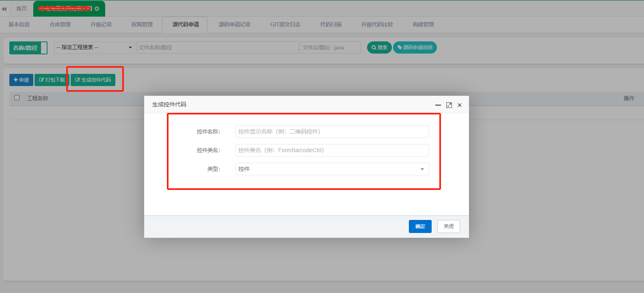The width and height of the screenshot is (644, 293).
Task: Select the 源代码申请 tab
Action: click(186, 25)
